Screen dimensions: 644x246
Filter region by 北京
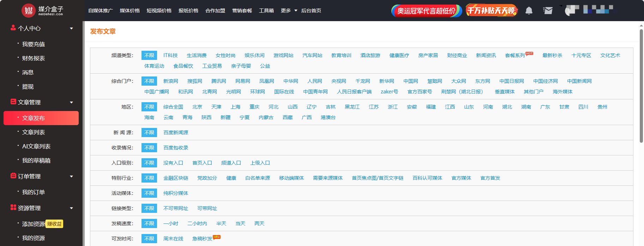pos(197,107)
